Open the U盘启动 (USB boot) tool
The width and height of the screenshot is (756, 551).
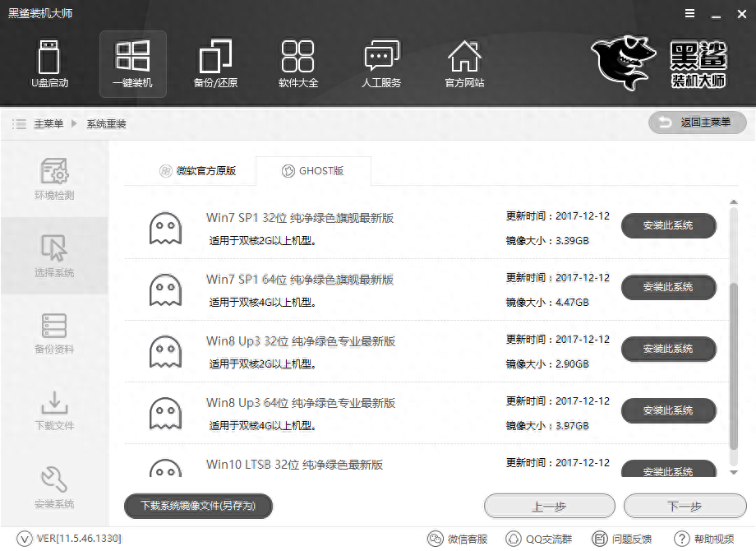[49, 64]
